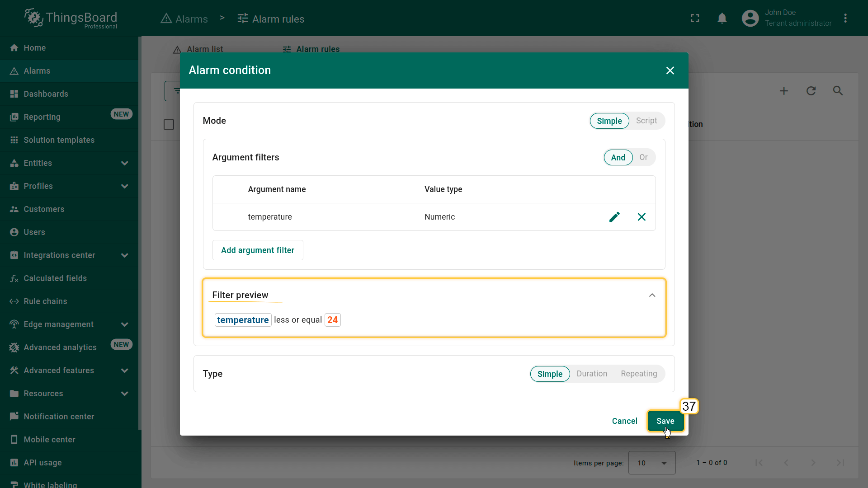Viewport: 868px width, 488px height.
Task: Save the alarm condition
Action: point(665,421)
